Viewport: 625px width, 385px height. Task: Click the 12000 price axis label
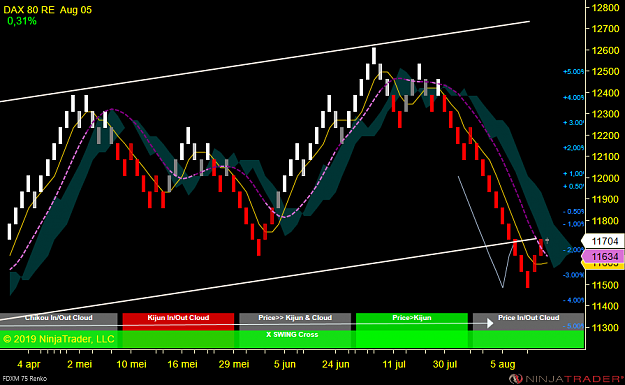point(605,178)
